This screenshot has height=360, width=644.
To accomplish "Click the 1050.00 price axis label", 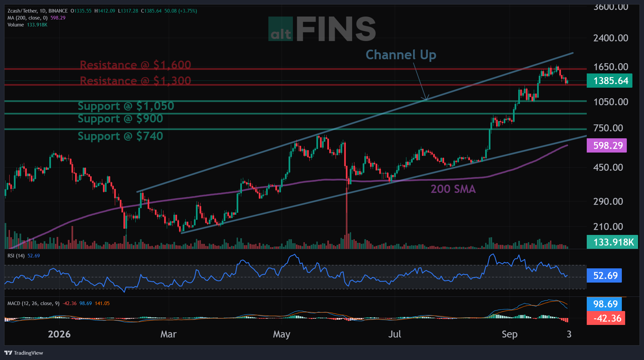I will pos(611,102).
